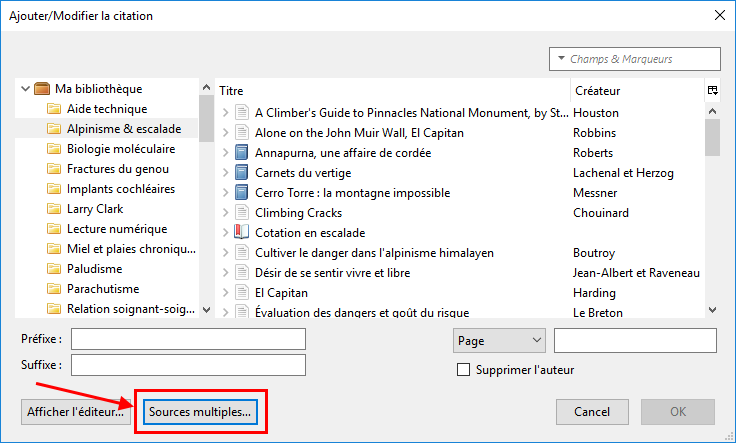Expand the Cerro Torre entry arrow
The width and height of the screenshot is (736, 443).
[226, 192]
